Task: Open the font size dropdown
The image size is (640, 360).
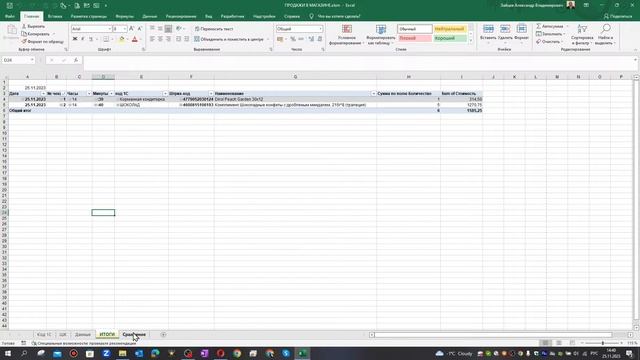Action: point(125,29)
